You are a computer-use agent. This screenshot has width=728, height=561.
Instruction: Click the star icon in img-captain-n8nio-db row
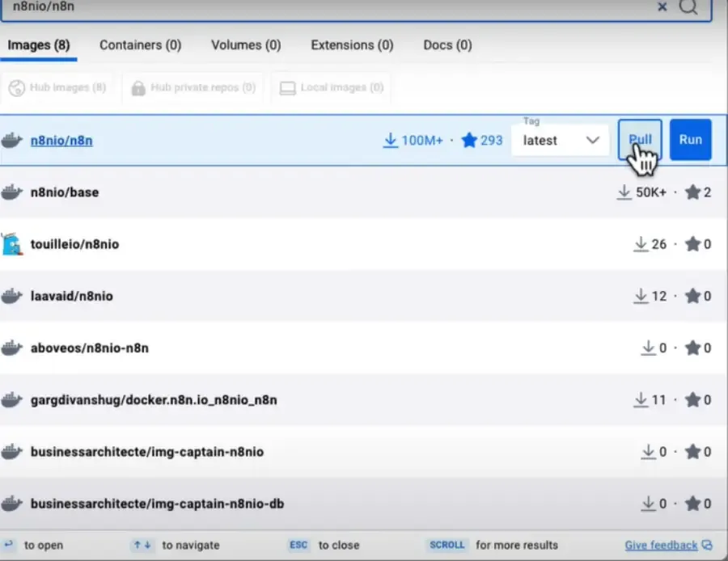(692, 504)
